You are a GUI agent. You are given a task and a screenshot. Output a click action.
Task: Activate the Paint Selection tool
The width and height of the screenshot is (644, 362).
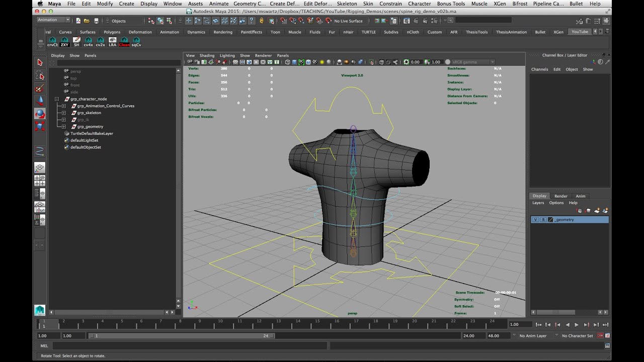click(x=40, y=88)
